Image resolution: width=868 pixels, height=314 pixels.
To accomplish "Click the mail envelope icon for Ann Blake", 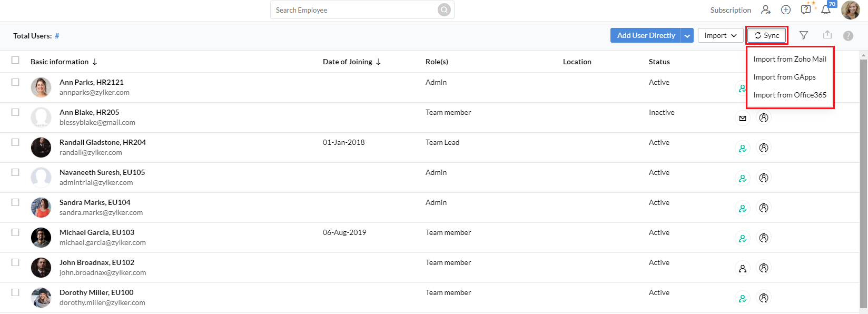I will coord(743,119).
